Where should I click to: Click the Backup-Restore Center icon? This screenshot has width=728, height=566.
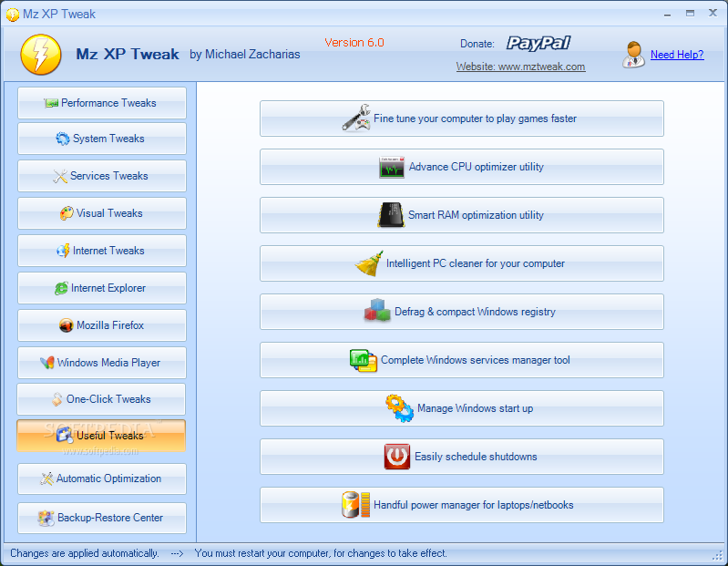tap(46, 518)
